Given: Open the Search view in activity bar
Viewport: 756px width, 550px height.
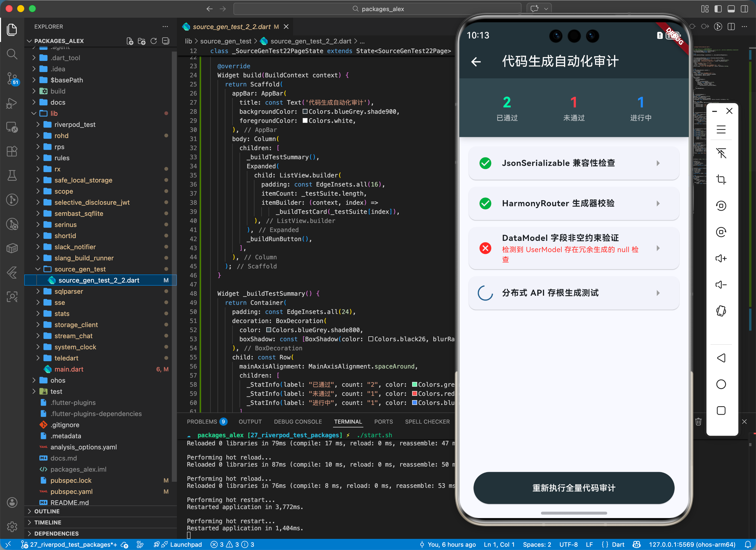Looking at the screenshot, I should (x=12, y=54).
